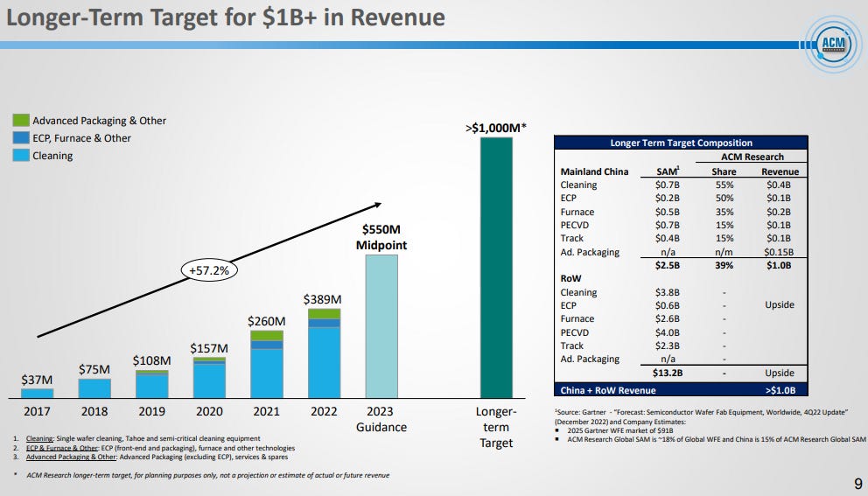Screen dimensions: 868x496
Task: Select the 'ECP, Furnace & Other' legend label
Action: point(82,138)
